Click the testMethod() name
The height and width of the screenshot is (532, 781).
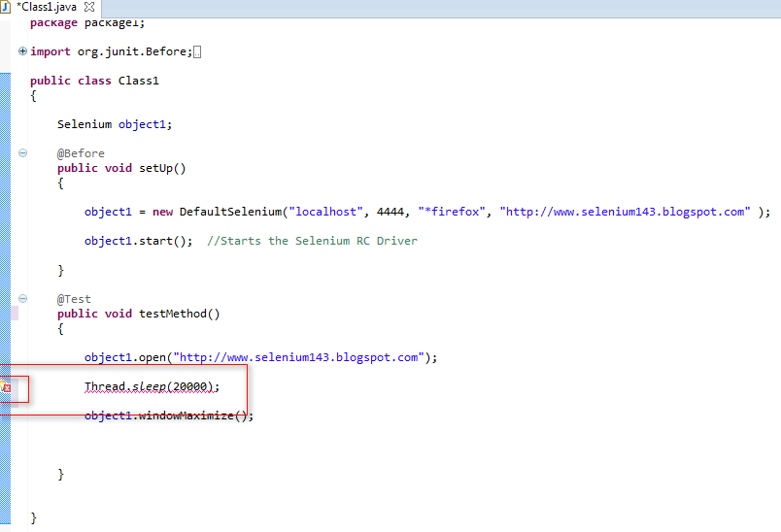coord(180,314)
